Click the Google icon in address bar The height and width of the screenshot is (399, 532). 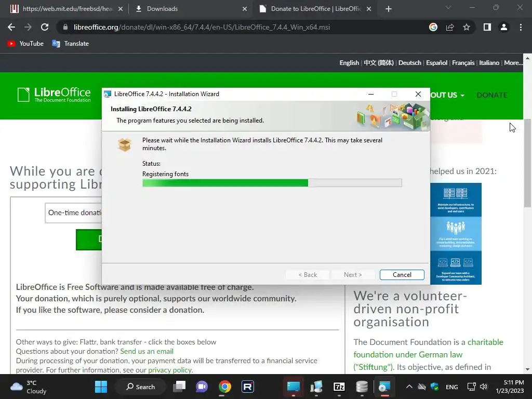point(433,27)
